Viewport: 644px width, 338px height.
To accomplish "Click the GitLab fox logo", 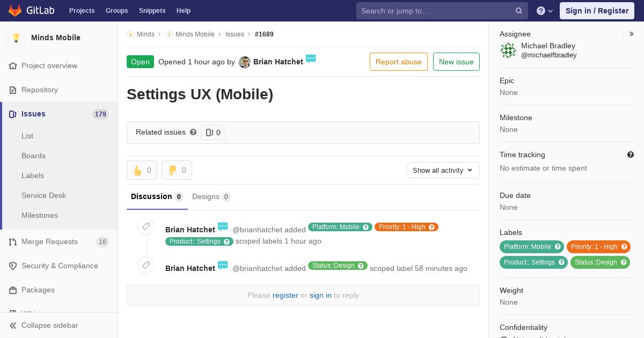I will point(15,11).
